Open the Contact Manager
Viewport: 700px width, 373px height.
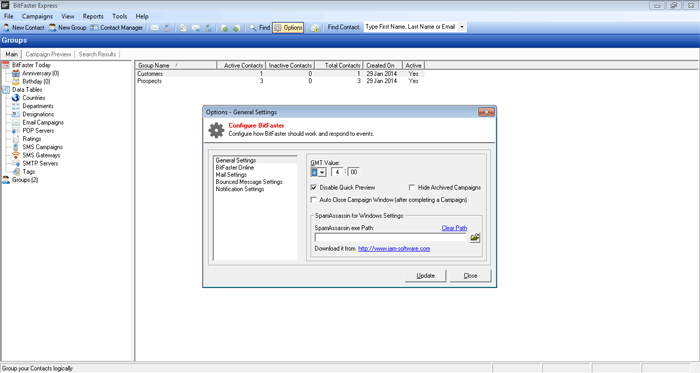point(117,28)
